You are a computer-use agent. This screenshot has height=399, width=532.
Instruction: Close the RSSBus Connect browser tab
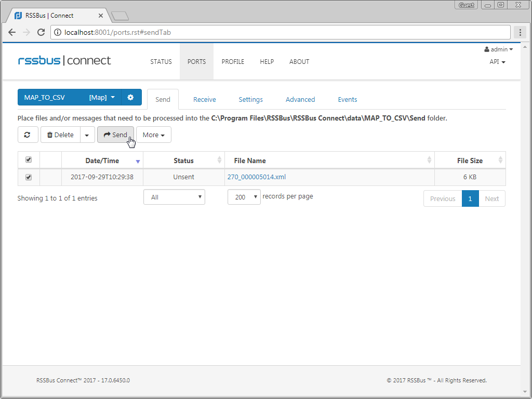(101, 16)
